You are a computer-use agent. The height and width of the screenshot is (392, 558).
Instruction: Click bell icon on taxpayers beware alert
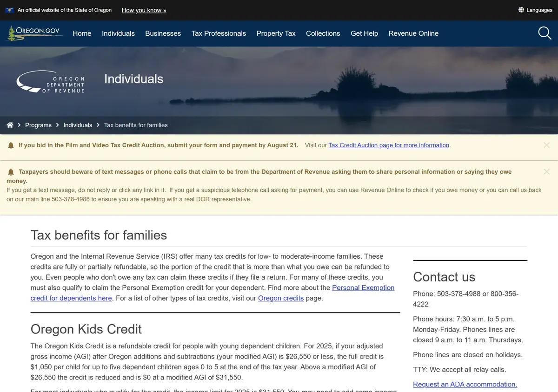tap(11, 172)
